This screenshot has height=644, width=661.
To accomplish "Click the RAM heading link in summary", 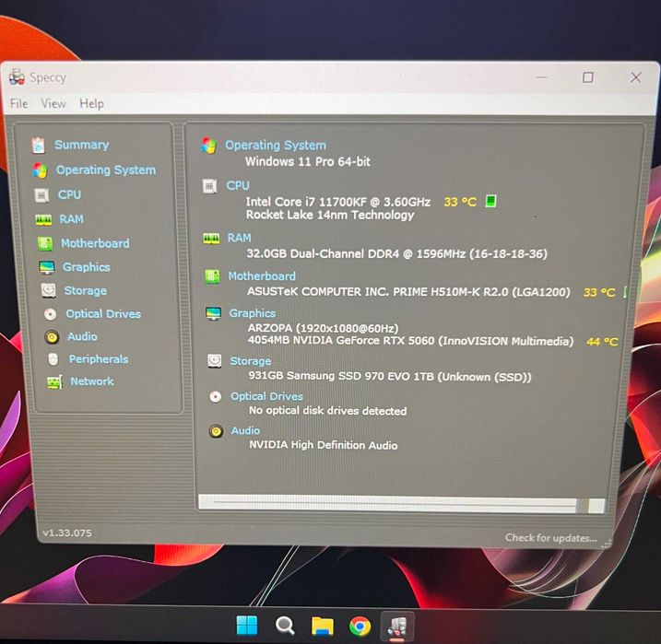I will [x=239, y=238].
